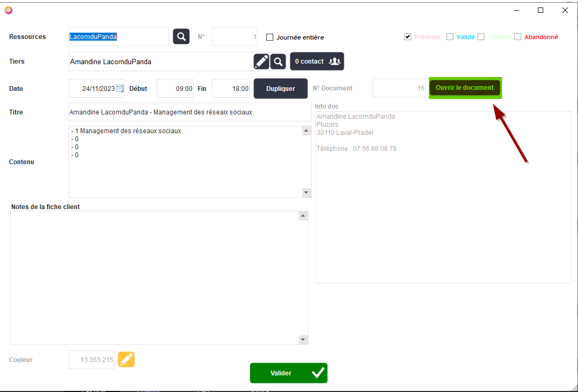This screenshot has width=578, height=392.
Task: Click the Tiers search magnifier icon
Action: pyautogui.click(x=278, y=62)
